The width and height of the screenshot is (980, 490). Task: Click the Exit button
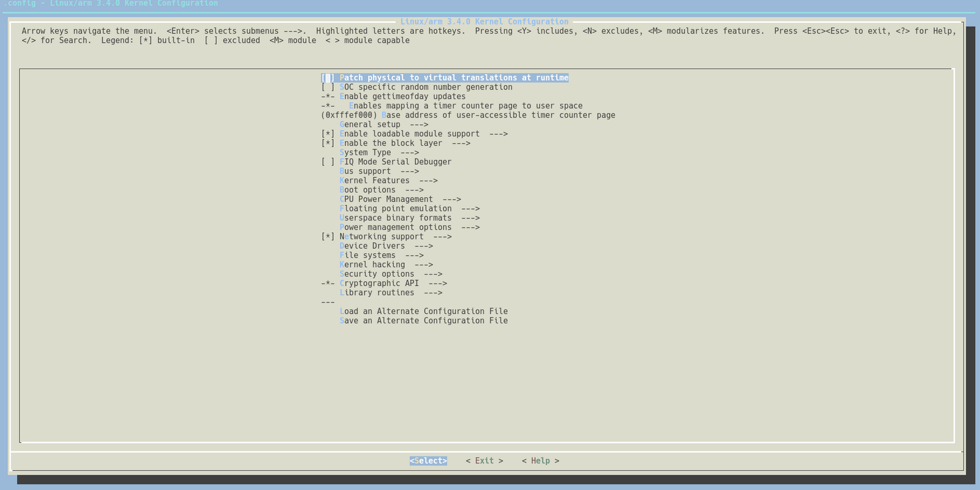point(484,461)
